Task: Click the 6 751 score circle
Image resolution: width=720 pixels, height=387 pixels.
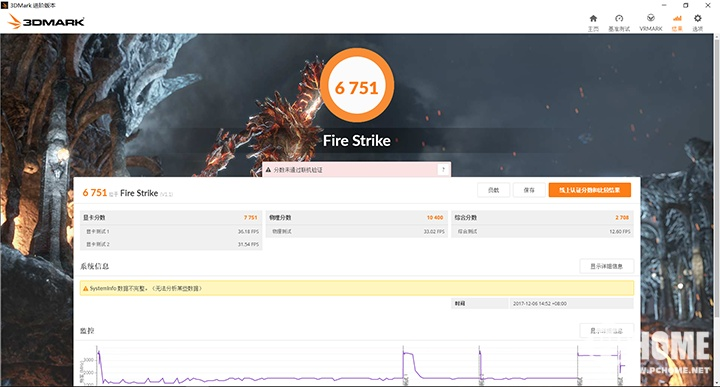Action: pos(357,87)
